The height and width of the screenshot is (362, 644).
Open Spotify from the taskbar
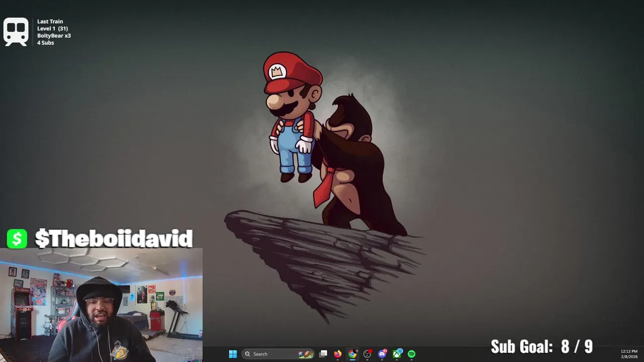tap(412, 354)
